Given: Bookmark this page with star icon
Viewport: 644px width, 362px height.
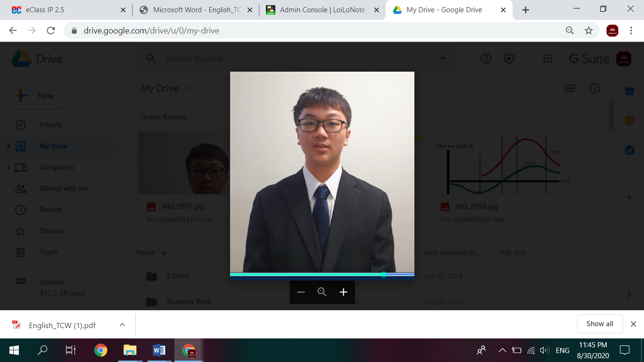Looking at the screenshot, I should point(588,31).
